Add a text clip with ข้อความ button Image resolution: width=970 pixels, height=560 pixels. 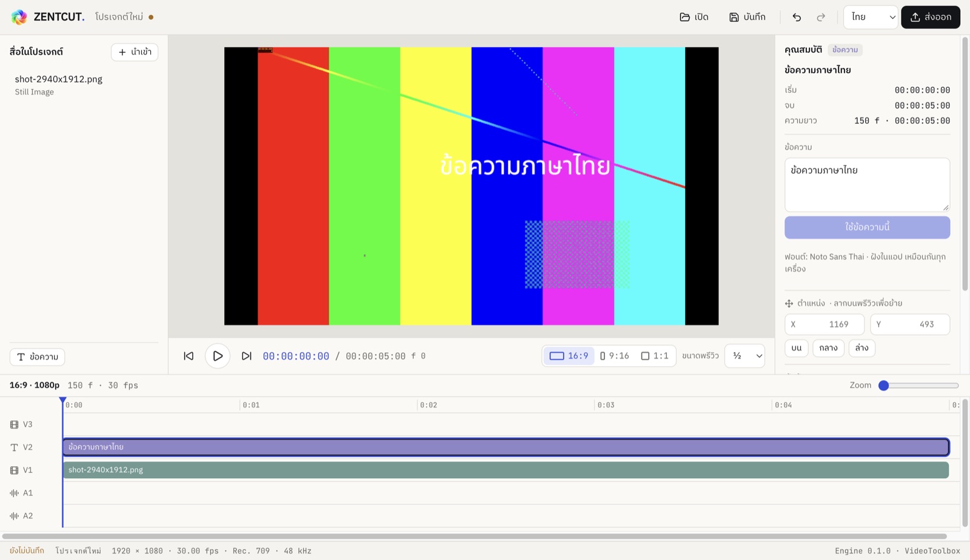click(38, 357)
